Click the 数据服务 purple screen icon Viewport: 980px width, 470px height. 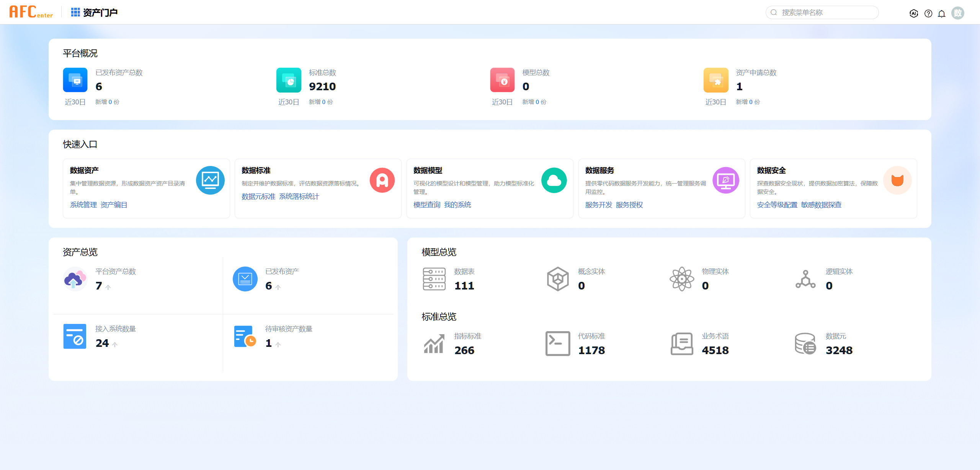(725, 180)
